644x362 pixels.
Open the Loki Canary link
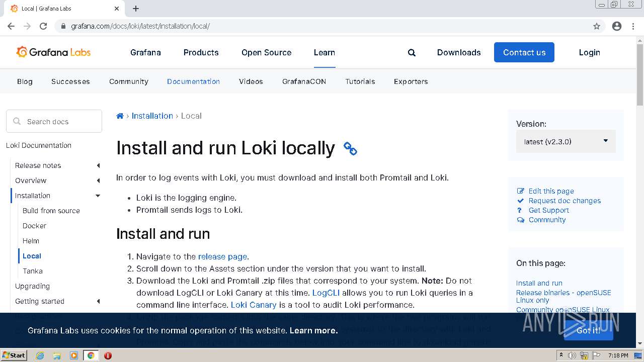[254, 305]
